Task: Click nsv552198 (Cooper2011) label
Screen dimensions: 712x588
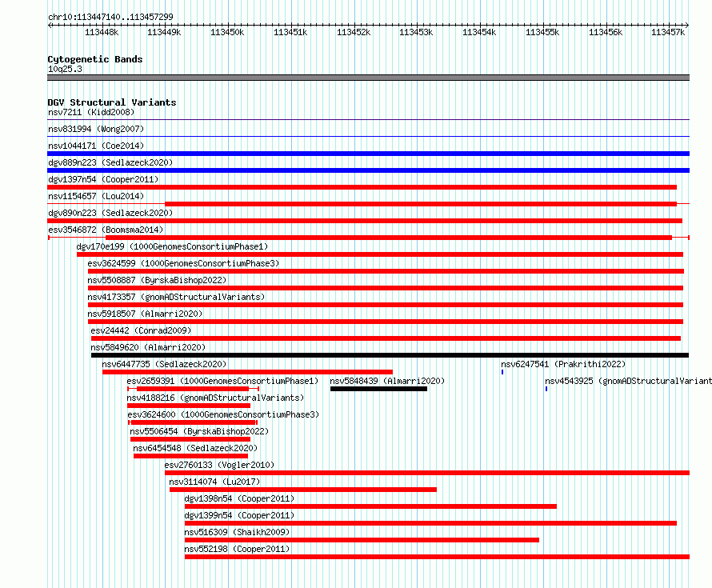Action: 237,549
